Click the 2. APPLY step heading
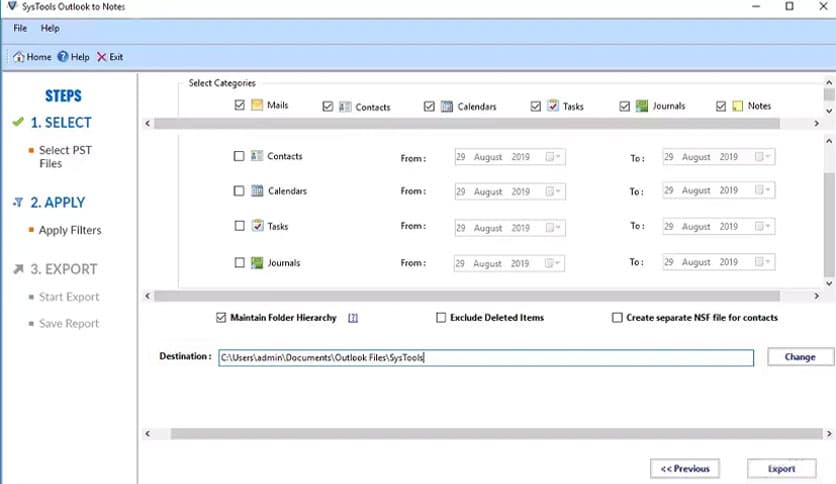The height and width of the screenshot is (484, 836). click(58, 203)
